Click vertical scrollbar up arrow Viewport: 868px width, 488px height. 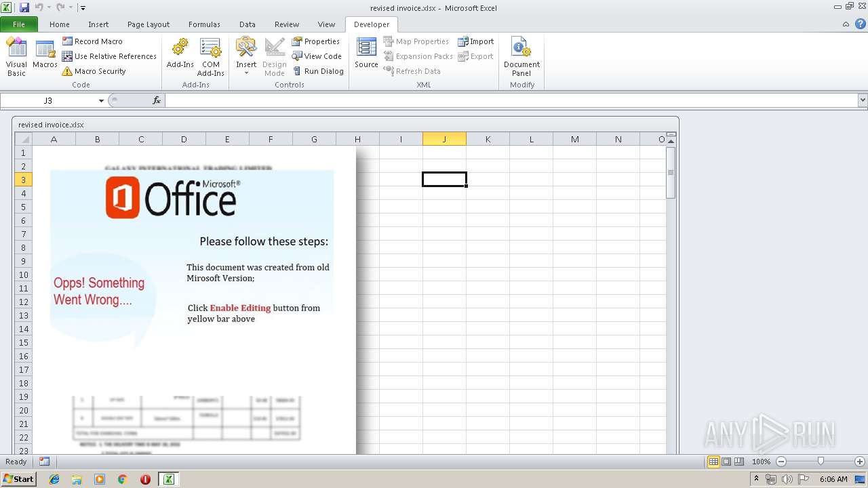[x=671, y=141]
